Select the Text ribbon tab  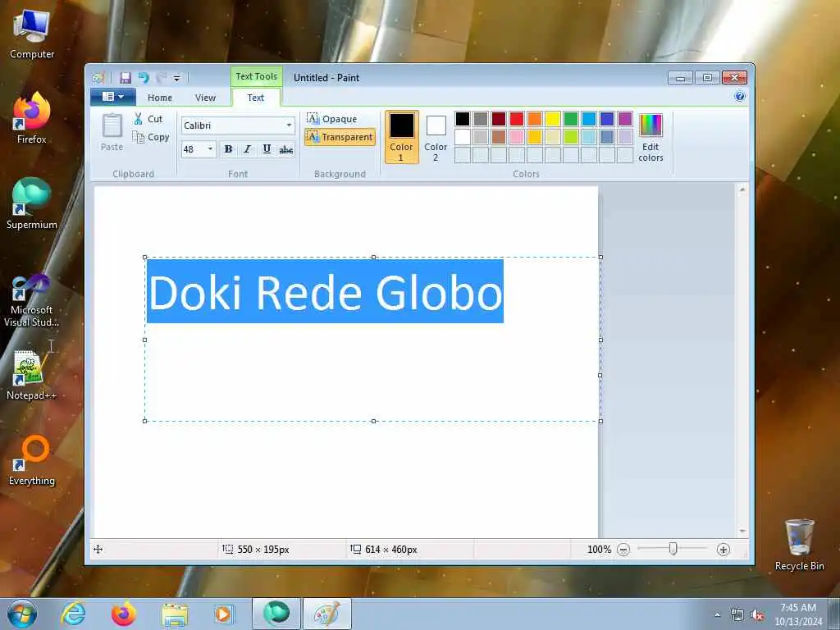tap(256, 98)
